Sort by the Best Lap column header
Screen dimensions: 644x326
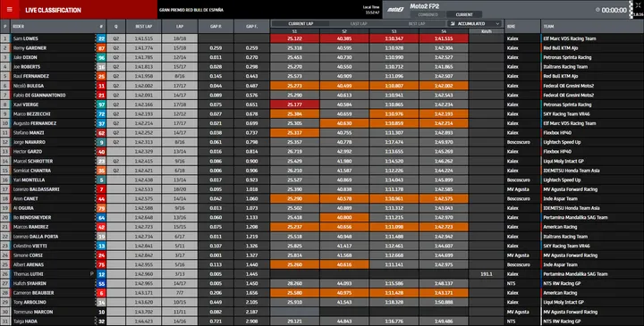point(144,26)
